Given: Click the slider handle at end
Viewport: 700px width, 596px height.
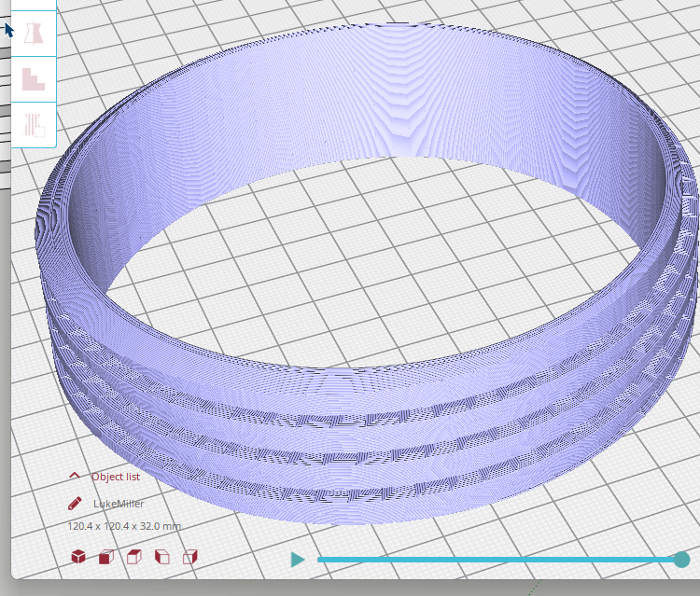Looking at the screenshot, I should click(681, 560).
